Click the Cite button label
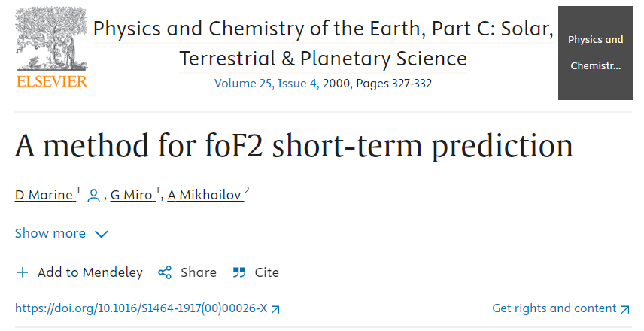This screenshot has height=331, width=644. pyautogui.click(x=266, y=272)
